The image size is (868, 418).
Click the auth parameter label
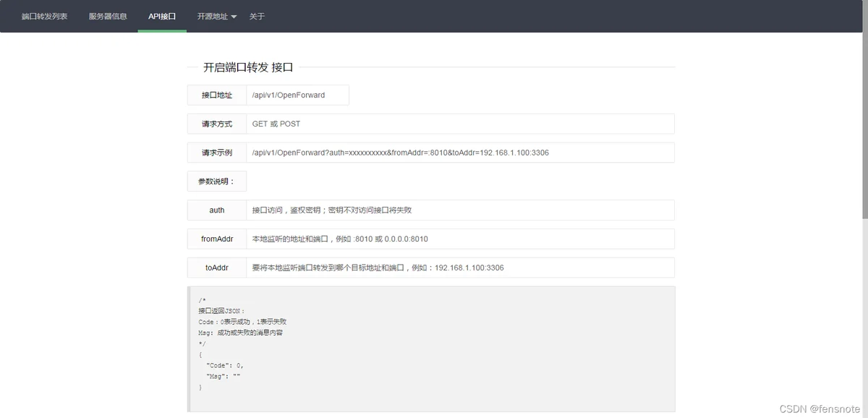tap(217, 210)
